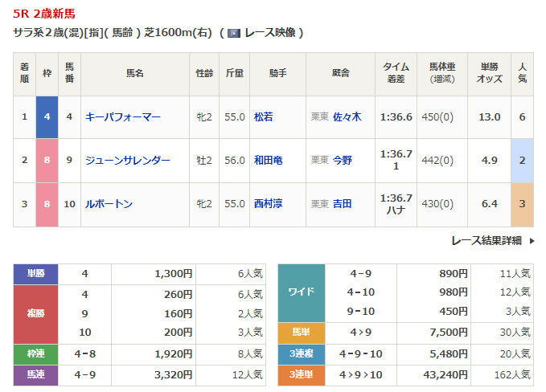The width and height of the screenshot is (546, 392).
Task: Click the horse name ルボートン
Action: (x=109, y=204)
